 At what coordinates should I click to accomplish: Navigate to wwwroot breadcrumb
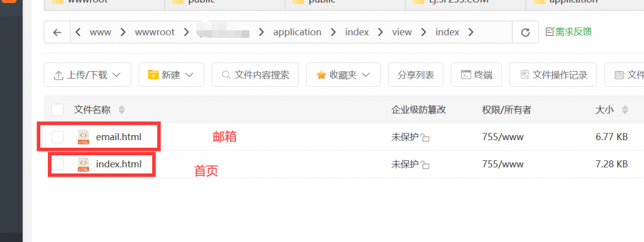tap(155, 32)
